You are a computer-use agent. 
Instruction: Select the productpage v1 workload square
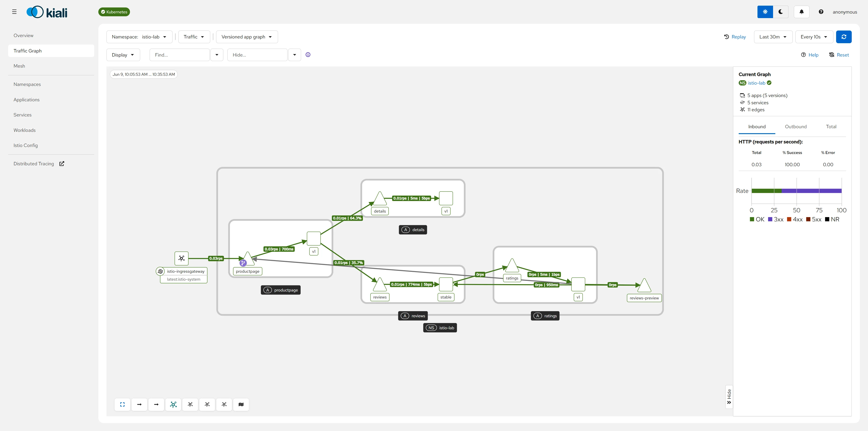(x=314, y=239)
